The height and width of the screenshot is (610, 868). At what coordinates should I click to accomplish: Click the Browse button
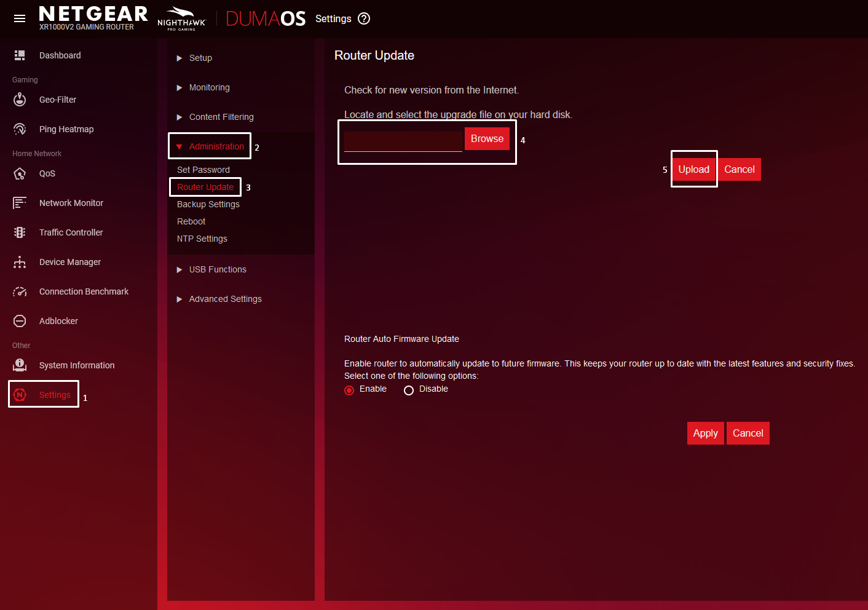[x=487, y=139]
